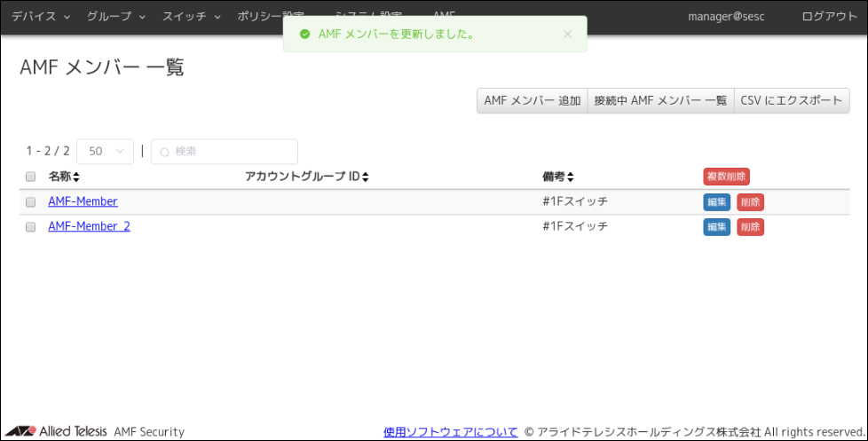Image resolution: width=868 pixels, height=441 pixels.
Task: Sort by 備考 column arrows
Action: [x=571, y=177]
